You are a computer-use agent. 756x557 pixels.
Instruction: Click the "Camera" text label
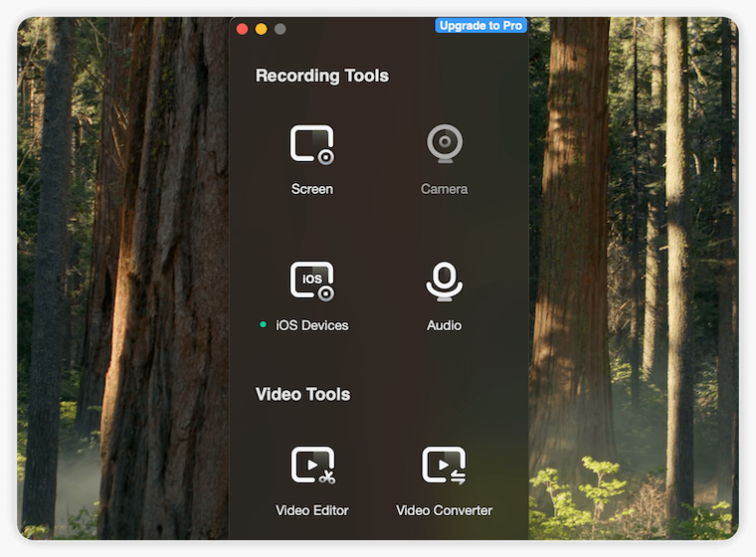(444, 189)
